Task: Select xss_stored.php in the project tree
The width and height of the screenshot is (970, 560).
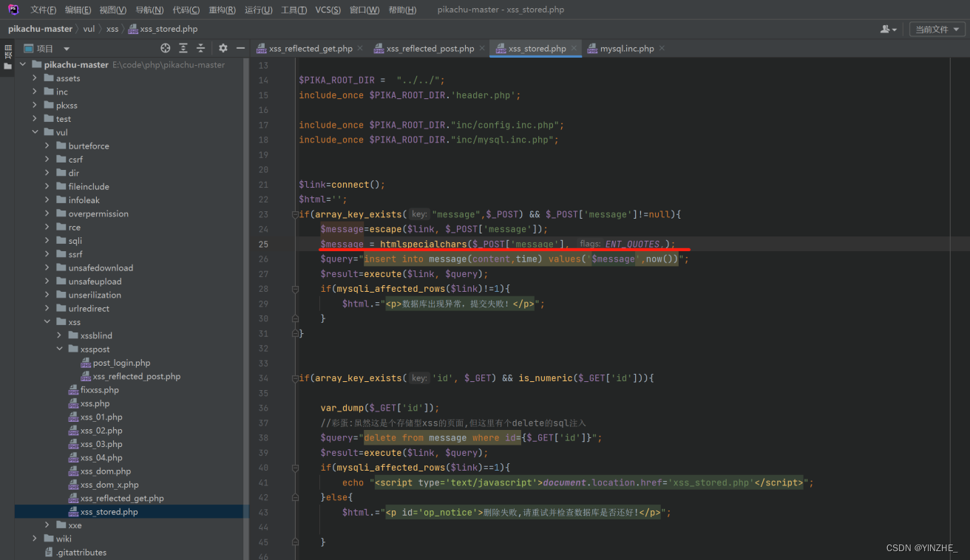Action: click(132, 512)
